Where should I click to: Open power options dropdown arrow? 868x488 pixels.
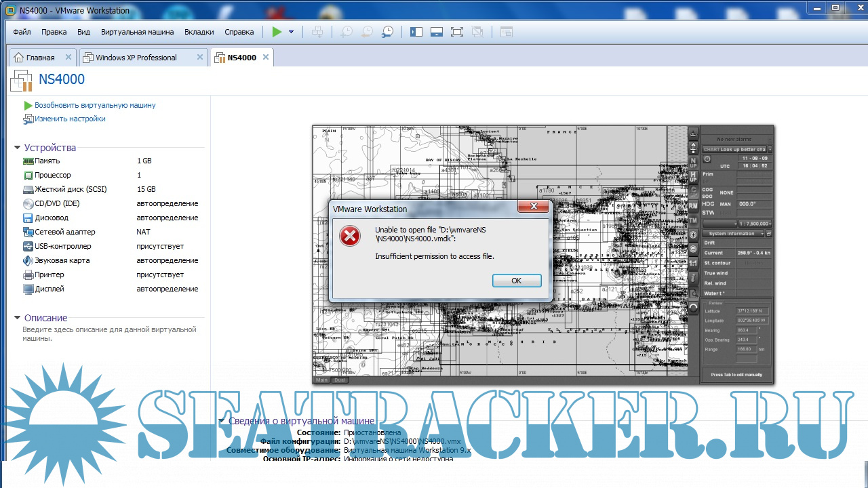(x=291, y=32)
